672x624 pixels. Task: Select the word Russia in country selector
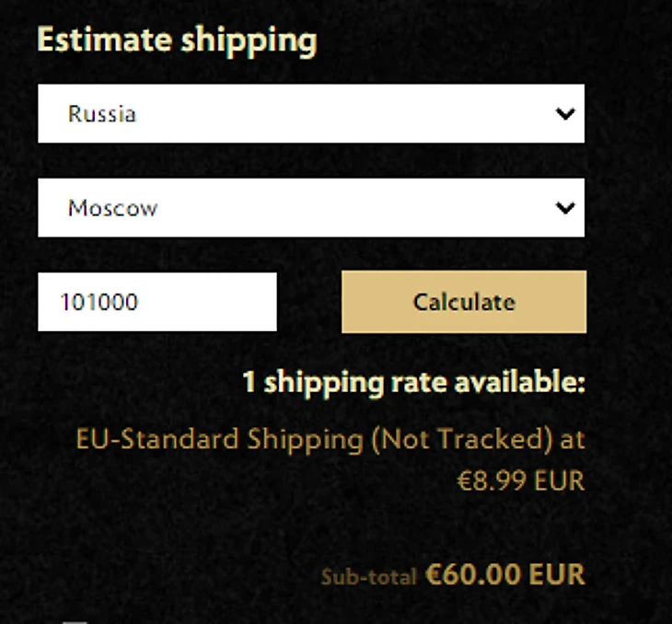(x=102, y=114)
